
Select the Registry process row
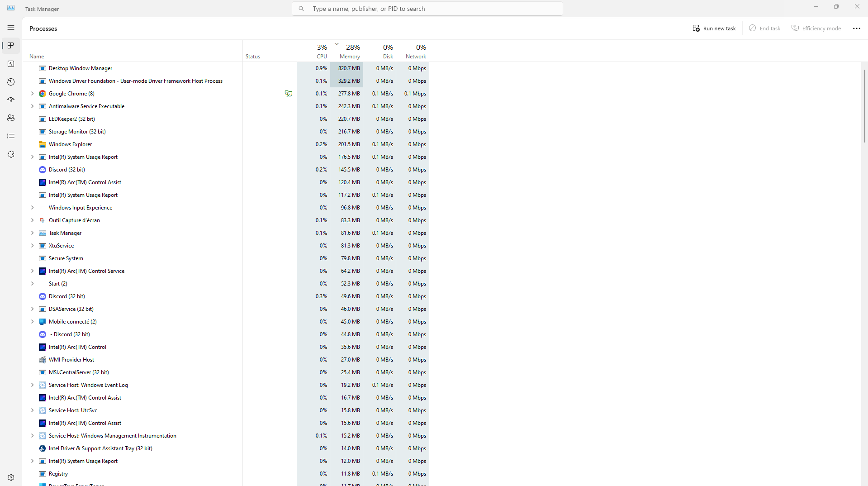click(226, 474)
